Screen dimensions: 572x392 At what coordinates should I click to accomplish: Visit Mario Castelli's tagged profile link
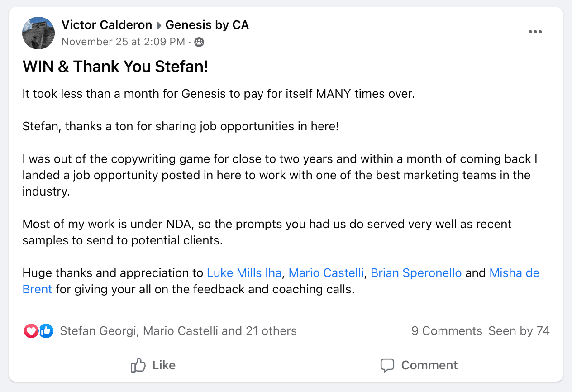[x=326, y=273]
